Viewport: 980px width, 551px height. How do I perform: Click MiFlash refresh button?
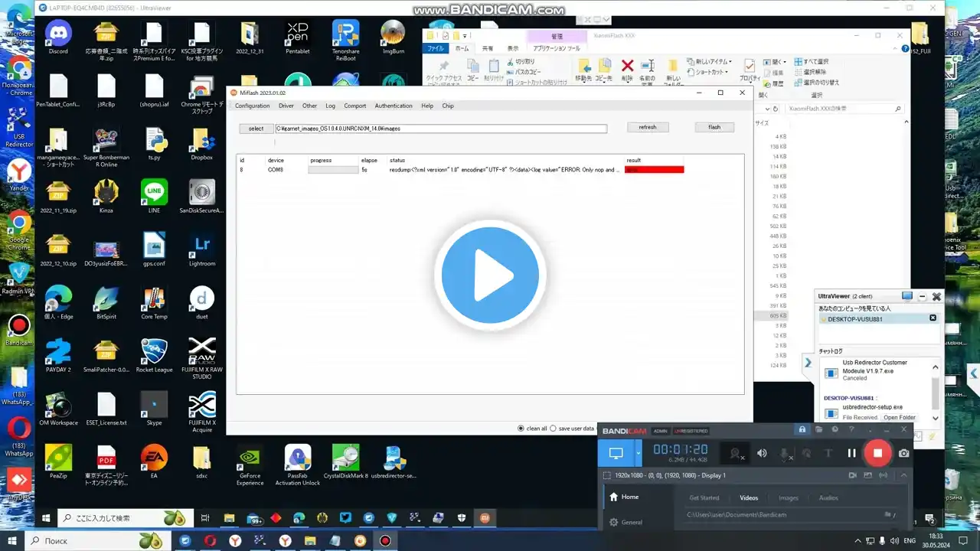(x=648, y=127)
